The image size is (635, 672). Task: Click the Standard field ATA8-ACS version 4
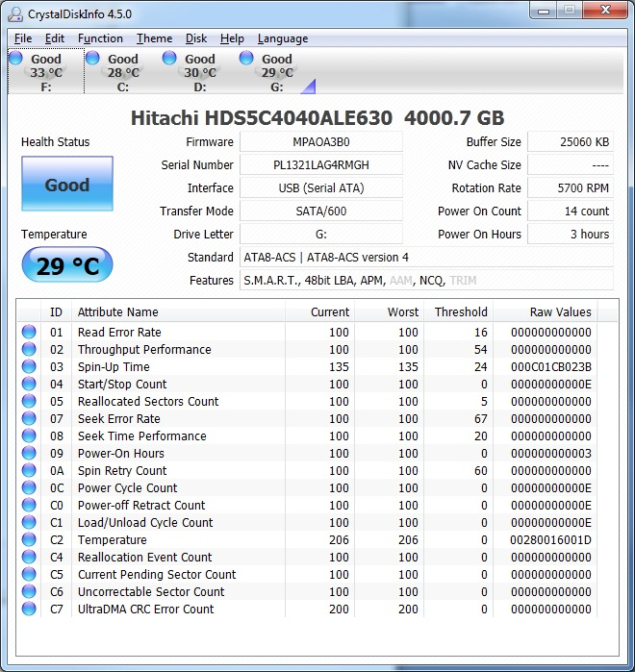[426, 258]
